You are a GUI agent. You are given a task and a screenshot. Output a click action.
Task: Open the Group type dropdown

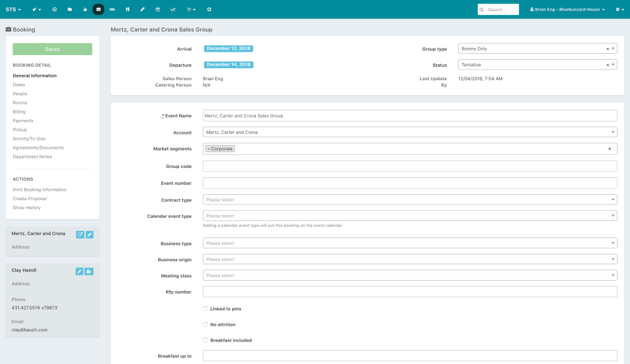click(x=537, y=49)
